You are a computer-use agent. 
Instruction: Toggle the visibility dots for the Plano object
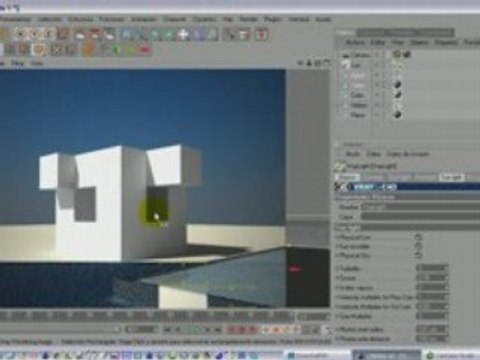coord(378,115)
